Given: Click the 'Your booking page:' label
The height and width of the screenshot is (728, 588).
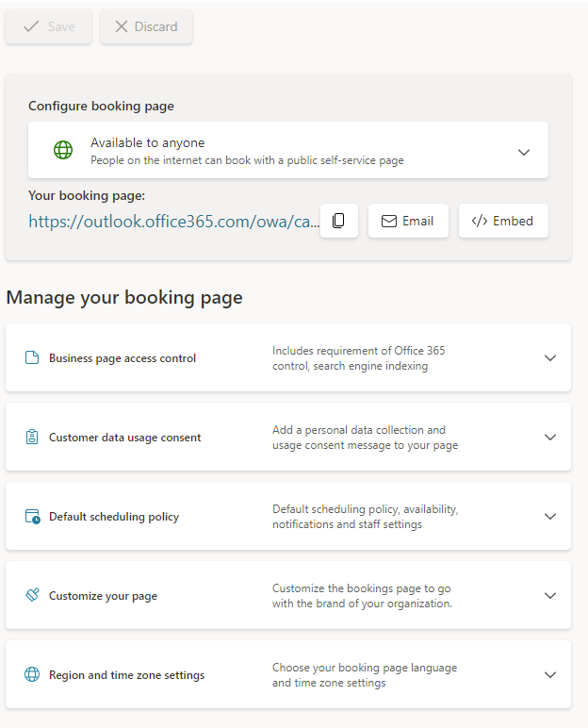Looking at the screenshot, I should point(87,196).
